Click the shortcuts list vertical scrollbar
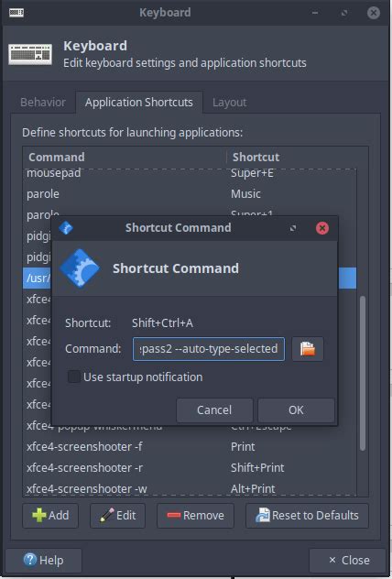This screenshot has width=392, height=579. click(363, 373)
